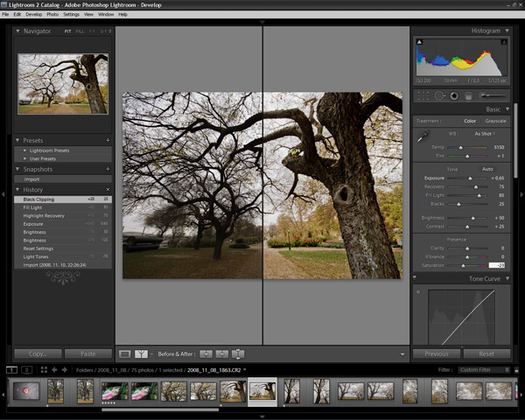525x420 pixels.
Task: Show the top module panel arrow
Action: pos(262,22)
